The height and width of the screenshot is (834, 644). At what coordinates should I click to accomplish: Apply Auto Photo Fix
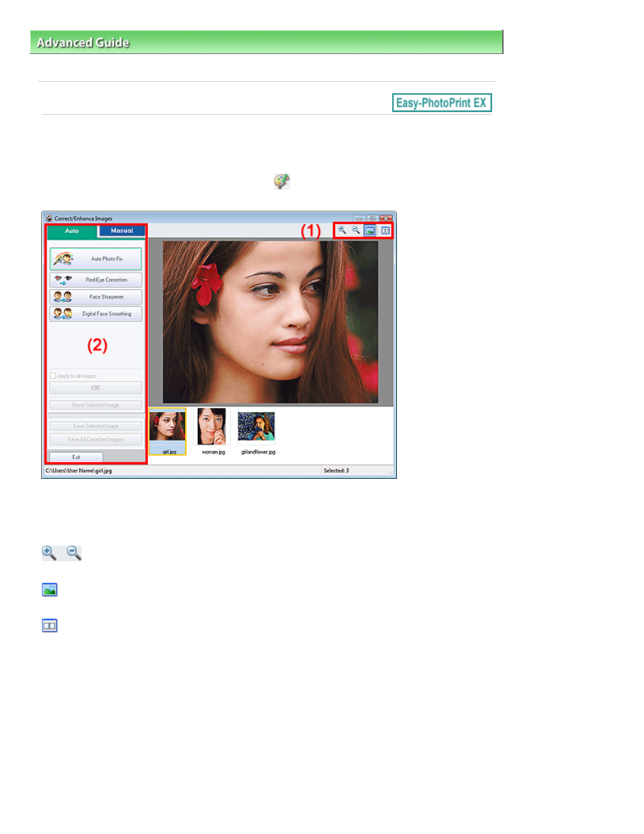[96, 259]
